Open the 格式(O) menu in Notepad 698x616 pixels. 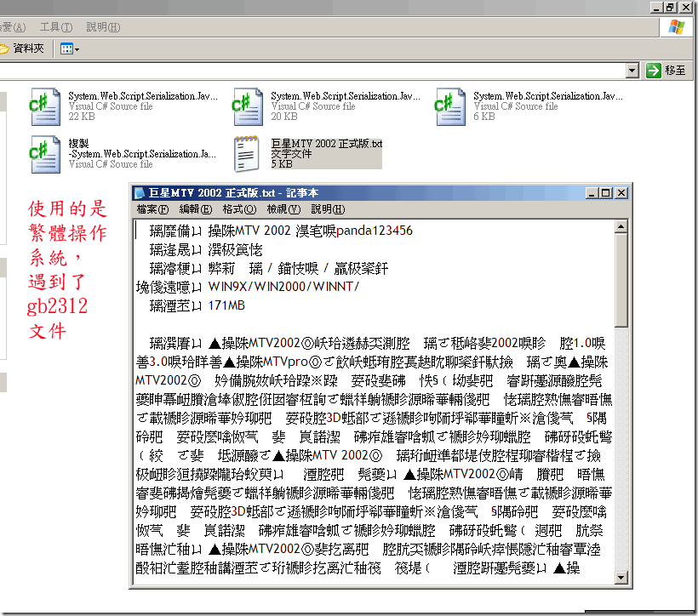[x=238, y=209]
